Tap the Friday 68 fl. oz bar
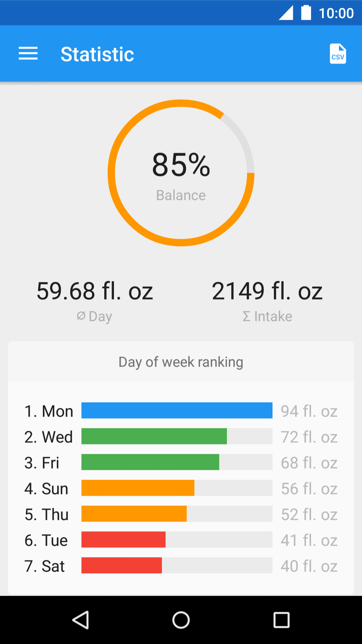362x644 pixels. pyautogui.click(x=150, y=462)
